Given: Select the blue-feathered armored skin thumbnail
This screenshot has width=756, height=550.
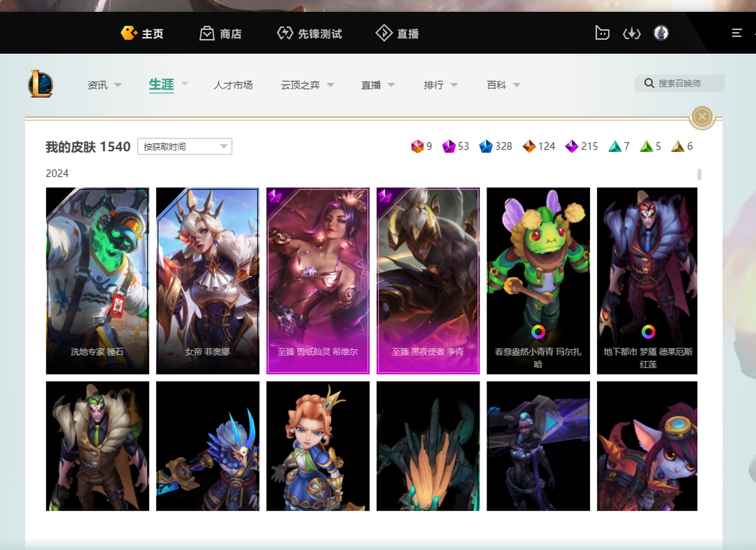Looking at the screenshot, I should (208, 446).
